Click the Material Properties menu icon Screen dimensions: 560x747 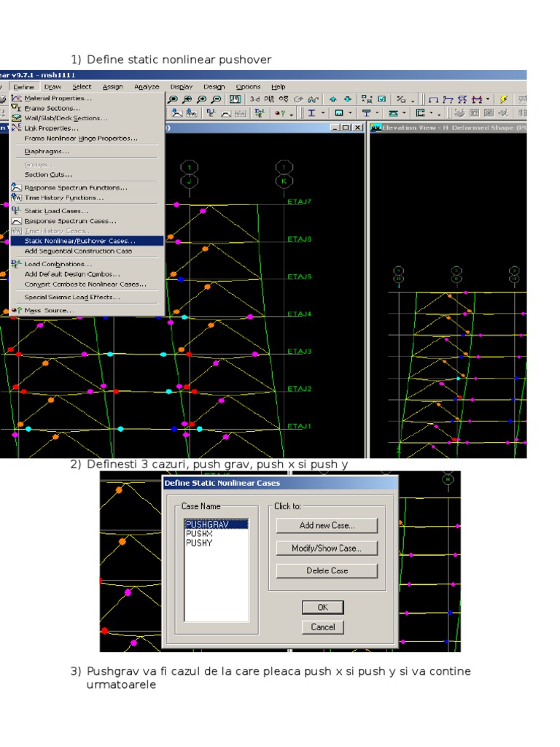pos(17,98)
